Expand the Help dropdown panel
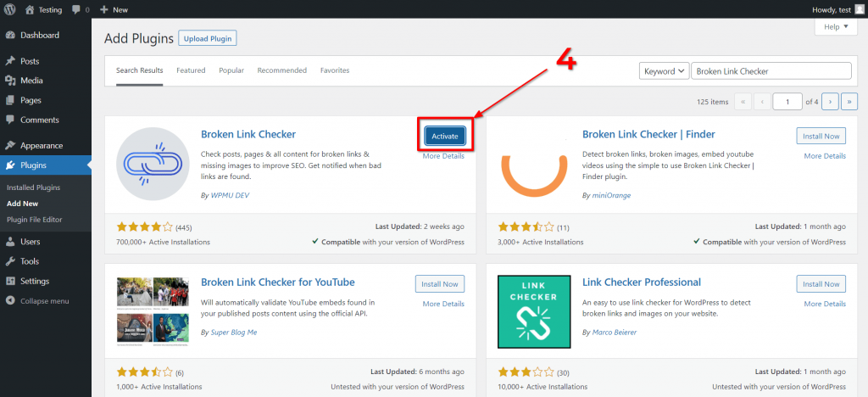 [835, 27]
